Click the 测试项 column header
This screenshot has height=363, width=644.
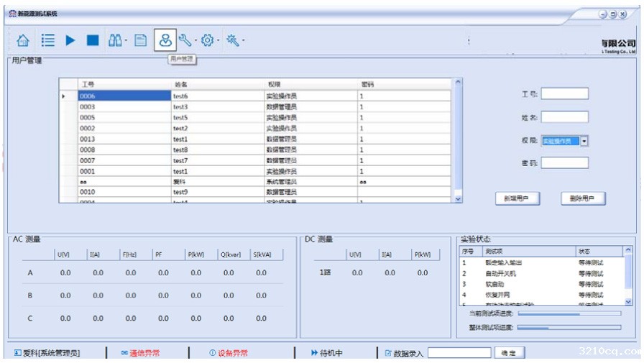tap(530, 252)
